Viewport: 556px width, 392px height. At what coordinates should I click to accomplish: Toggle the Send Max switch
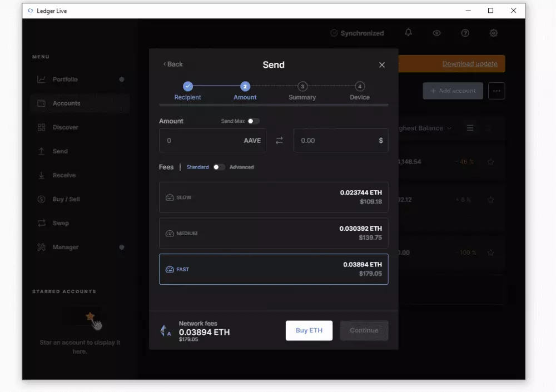253,121
